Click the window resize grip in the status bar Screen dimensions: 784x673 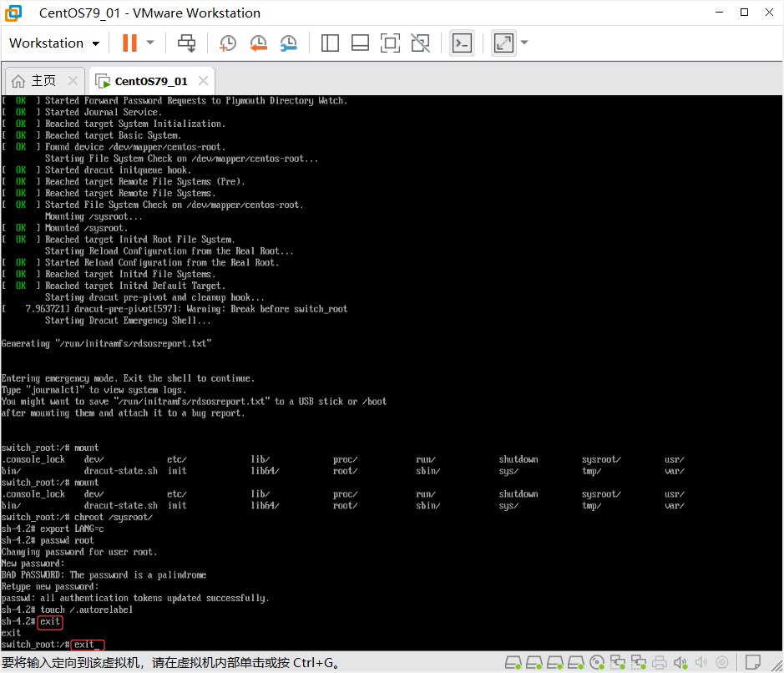coord(776,665)
